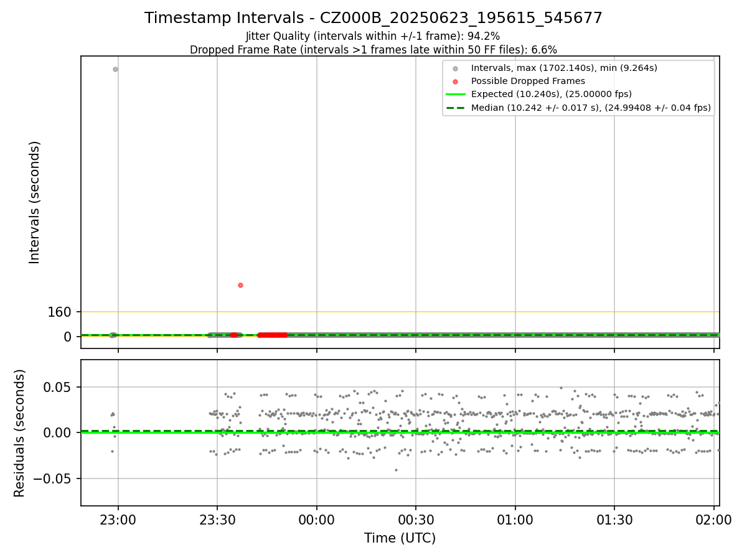Image resolution: width=747 pixels, height=560 pixels.
Task: Click legend entry 'Expected (10.240s), (25.00000 fps)'
Action: pos(552,94)
